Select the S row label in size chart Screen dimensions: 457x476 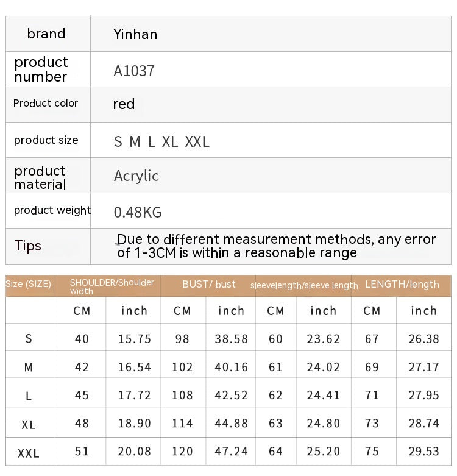coord(29,339)
